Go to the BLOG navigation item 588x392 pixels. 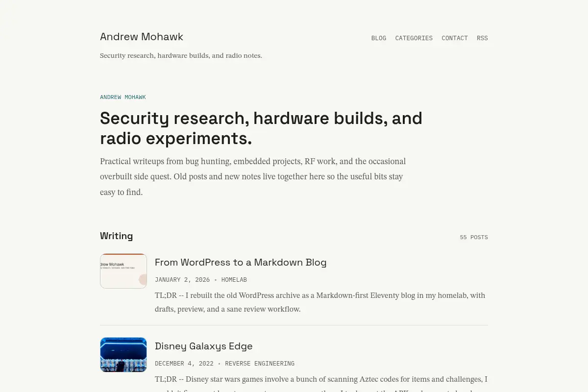(x=379, y=38)
